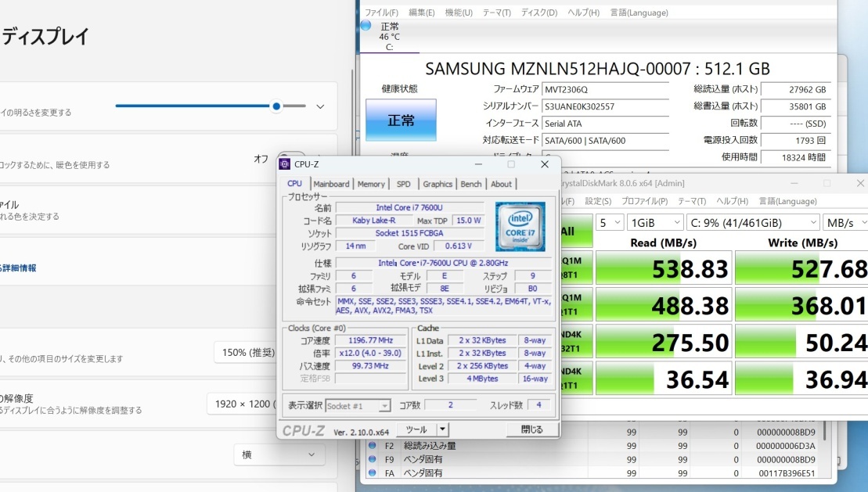Open 言語(Language) menu in CrystalDiskInfo
This screenshot has width=868, height=492.
(639, 13)
